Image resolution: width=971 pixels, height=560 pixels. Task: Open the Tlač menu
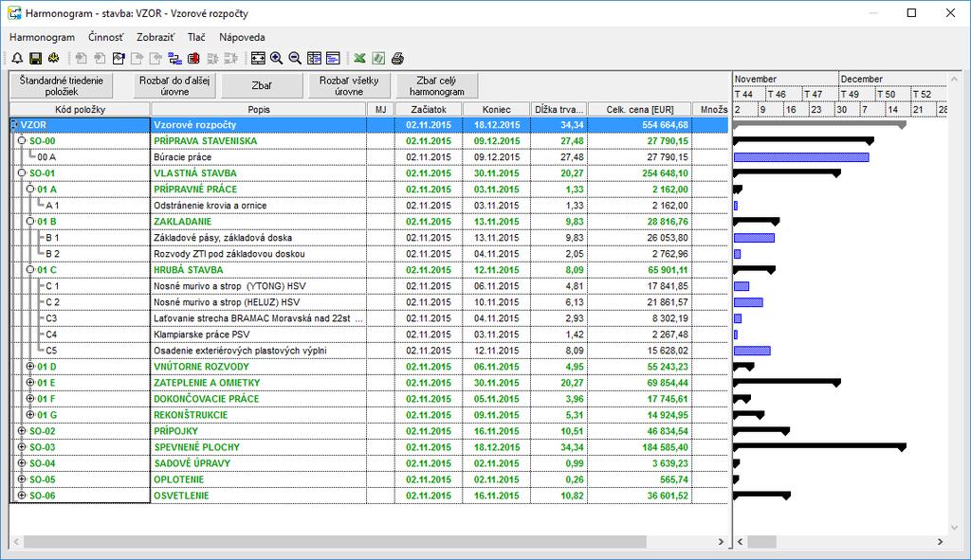point(196,37)
